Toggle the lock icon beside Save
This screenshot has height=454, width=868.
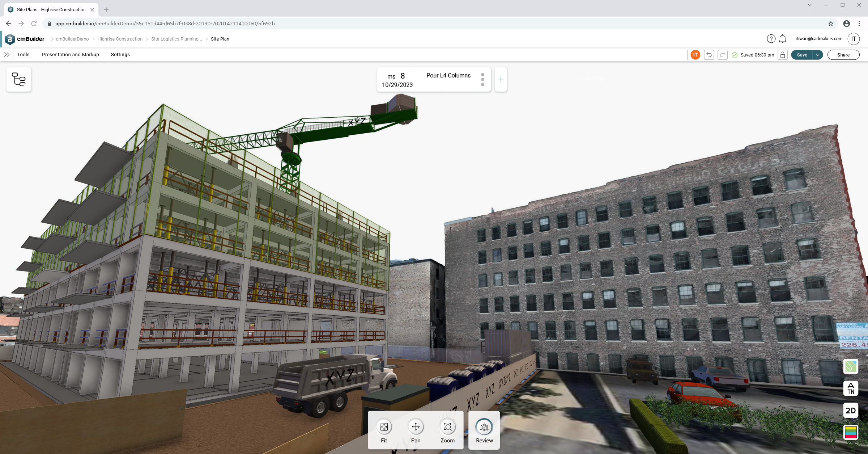pyautogui.click(x=783, y=55)
